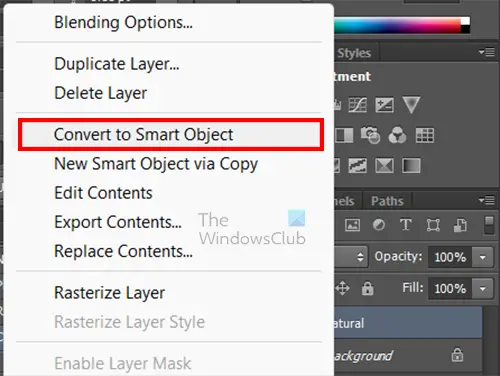
Task: Open the Fill dropdown arrow
Action: pos(482,288)
